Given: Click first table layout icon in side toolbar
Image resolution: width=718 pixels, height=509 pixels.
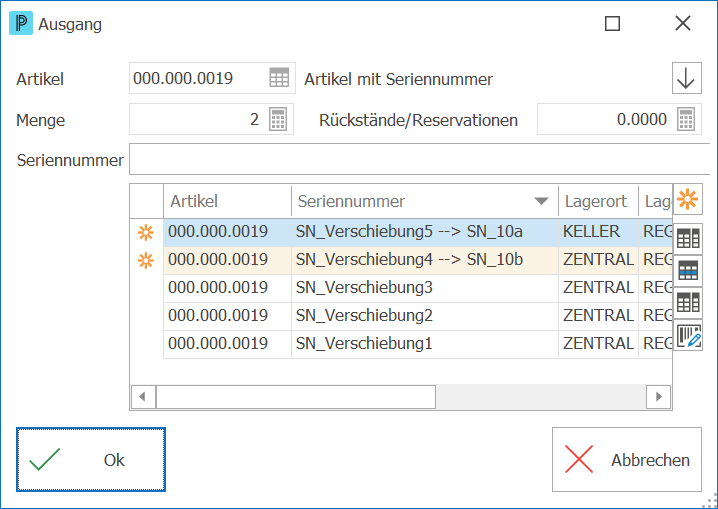Looking at the screenshot, I should pyautogui.click(x=688, y=238).
